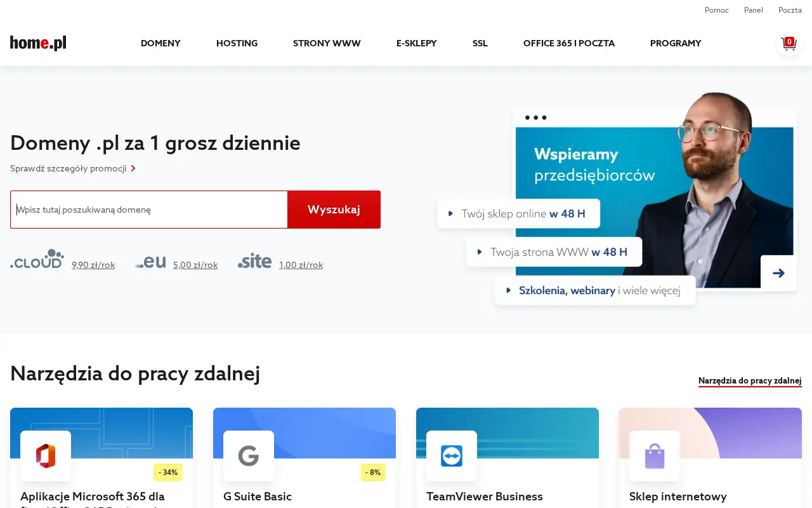Image resolution: width=812 pixels, height=508 pixels.
Task: Click the -8% discount badge
Action: 373,472
